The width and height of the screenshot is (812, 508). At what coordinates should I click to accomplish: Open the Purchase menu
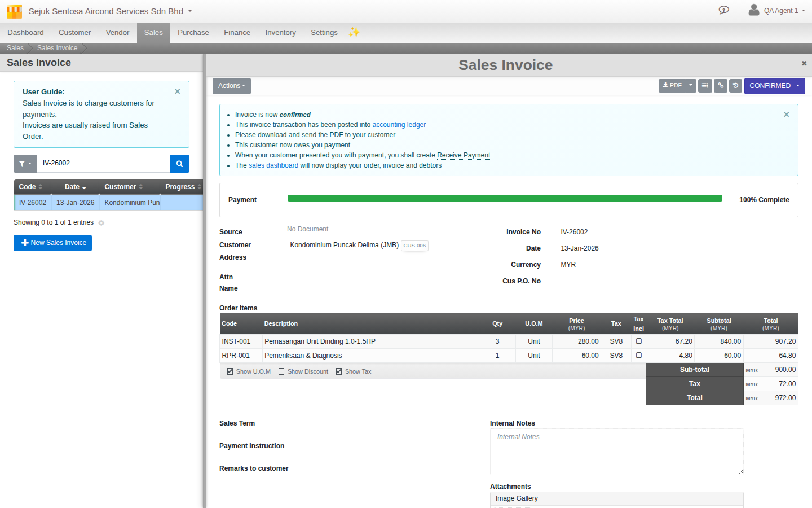[193, 33]
